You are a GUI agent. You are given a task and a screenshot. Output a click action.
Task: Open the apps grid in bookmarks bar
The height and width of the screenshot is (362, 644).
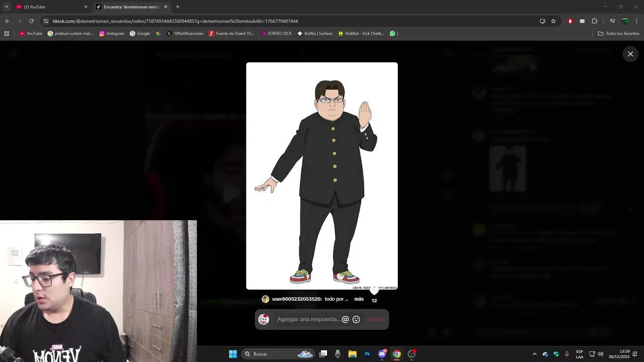coord(7,34)
